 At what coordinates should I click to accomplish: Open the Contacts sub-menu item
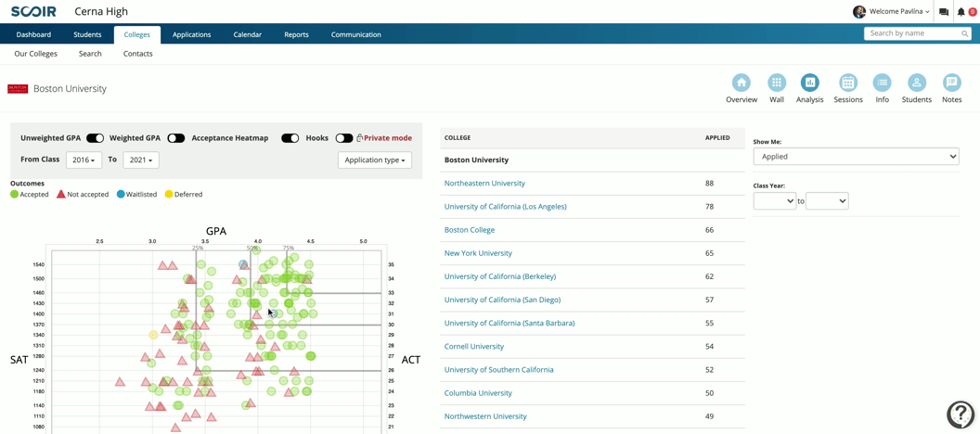click(138, 54)
